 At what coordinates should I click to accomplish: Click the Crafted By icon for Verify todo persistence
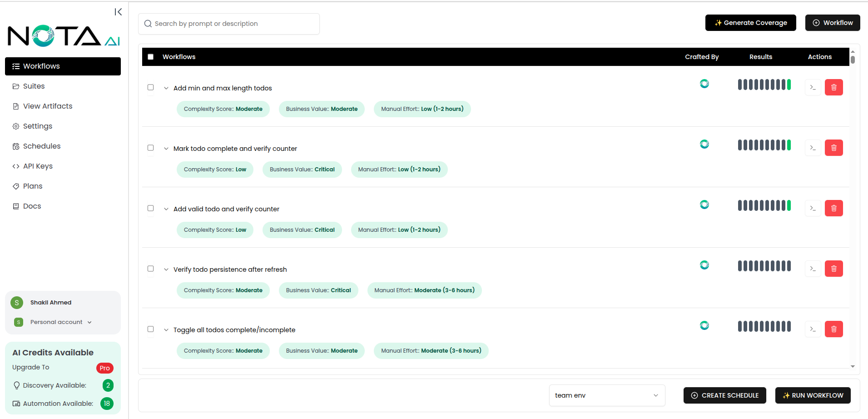coord(704,265)
